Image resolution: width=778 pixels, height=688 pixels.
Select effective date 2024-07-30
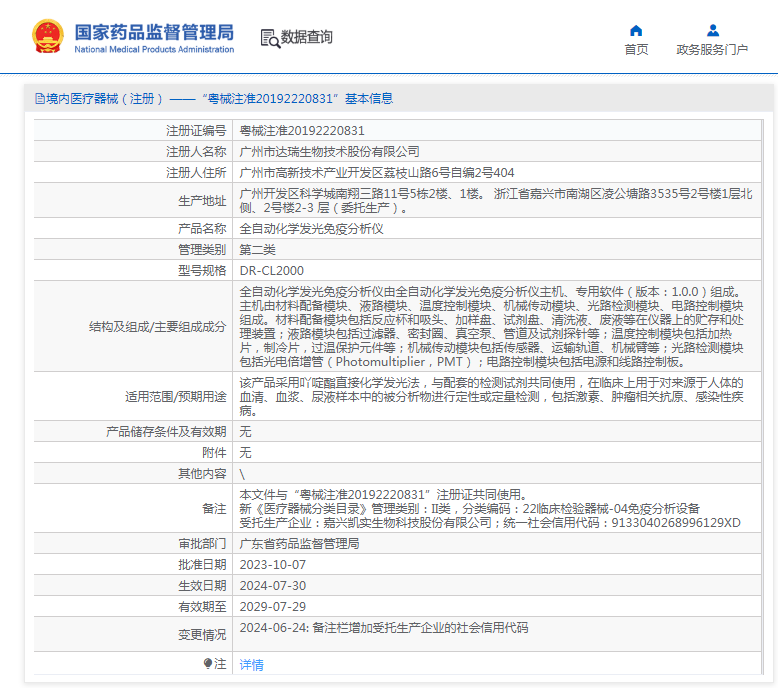coord(273,586)
